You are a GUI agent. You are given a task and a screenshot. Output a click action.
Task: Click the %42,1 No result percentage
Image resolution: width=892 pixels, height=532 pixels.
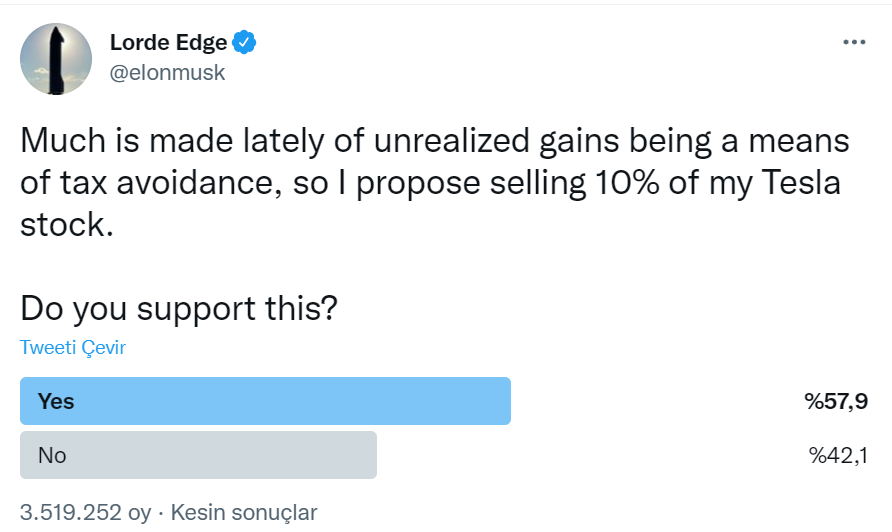[838, 455]
